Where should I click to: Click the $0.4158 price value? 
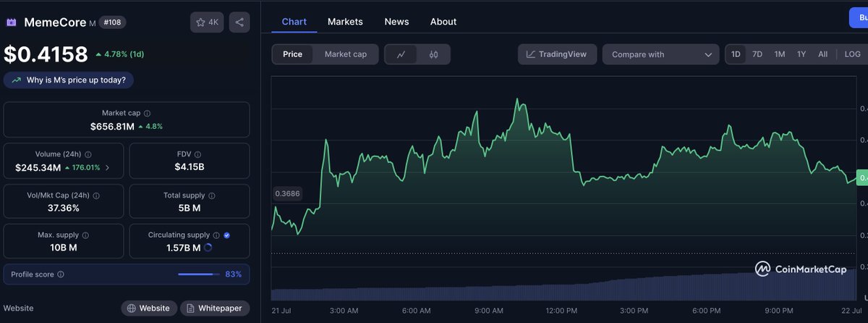pyautogui.click(x=46, y=54)
